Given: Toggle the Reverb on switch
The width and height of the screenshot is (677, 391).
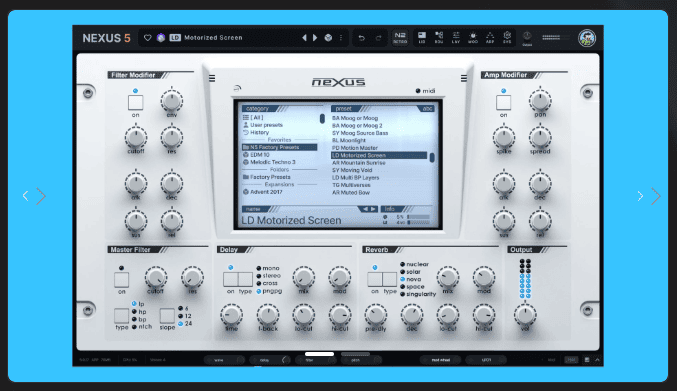Looking at the screenshot, I should coord(375,279).
